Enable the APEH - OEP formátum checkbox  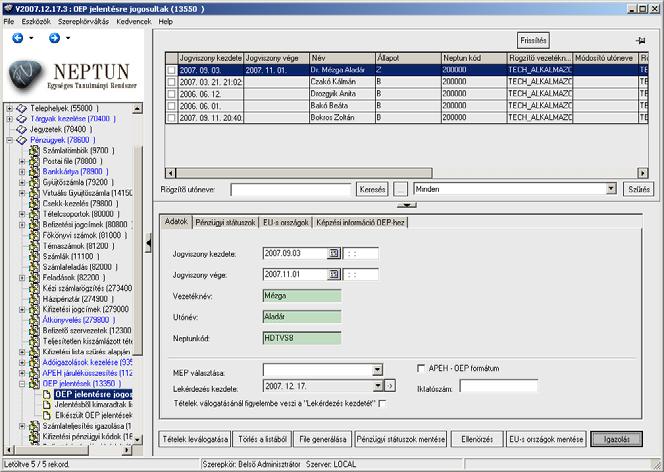click(421, 368)
